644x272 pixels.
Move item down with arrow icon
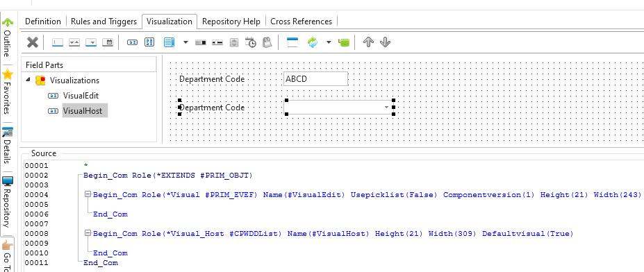pyautogui.click(x=385, y=42)
